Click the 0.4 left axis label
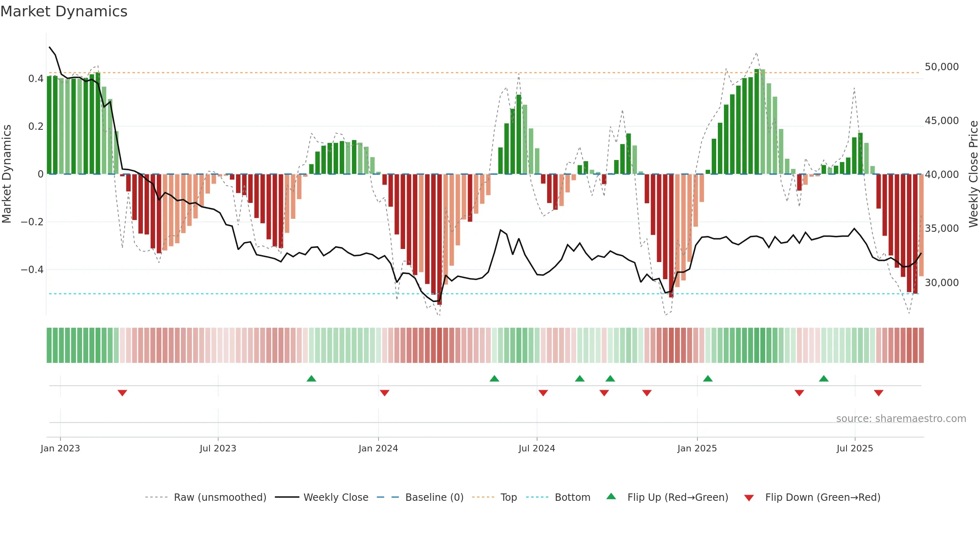Screen dimensions: 980x551 [x=36, y=78]
